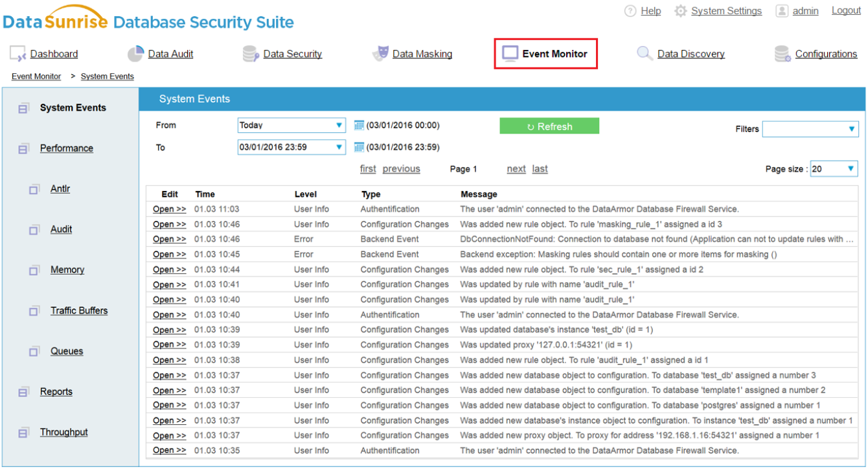Open the To date calendar icon

359,148
